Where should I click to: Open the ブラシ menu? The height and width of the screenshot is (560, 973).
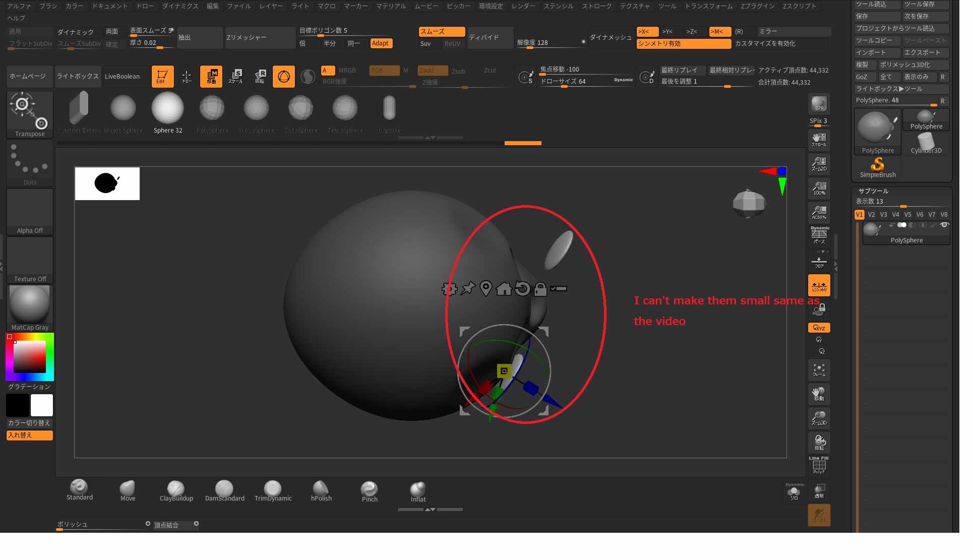[x=48, y=6]
